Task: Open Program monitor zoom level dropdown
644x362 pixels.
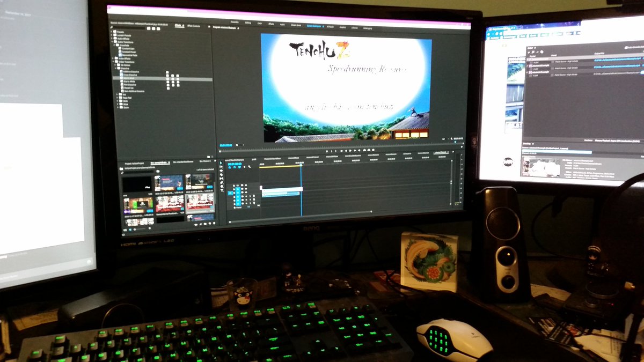Action: point(240,145)
